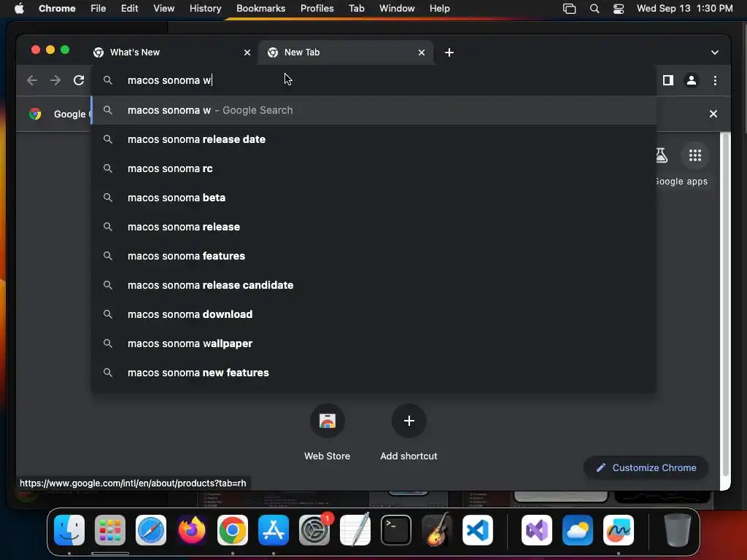Image resolution: width=747 pixels, height=560 pixels.
Task: Go forward with the forward arrow
Action: [55, 80]
